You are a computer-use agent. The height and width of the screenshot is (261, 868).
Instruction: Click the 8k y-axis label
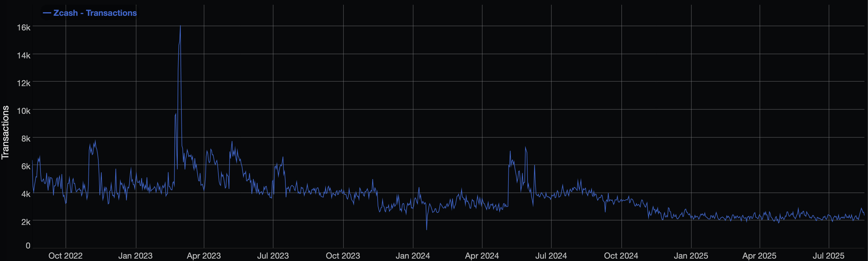pos(26,139)
